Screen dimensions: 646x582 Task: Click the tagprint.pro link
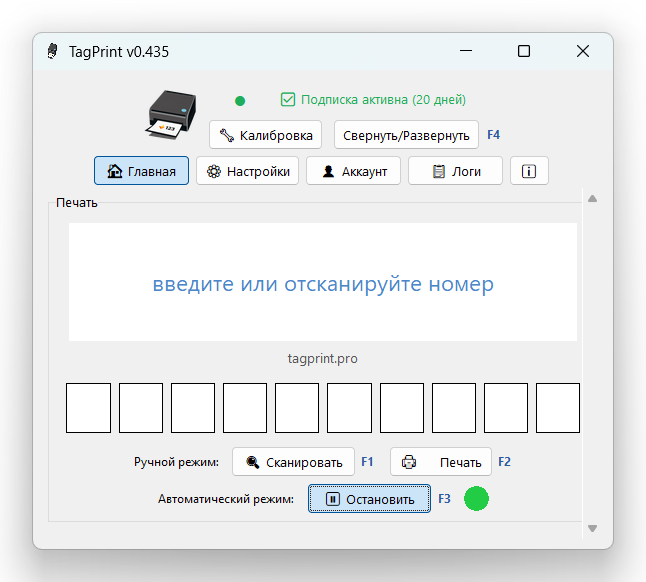click(323, 359)
